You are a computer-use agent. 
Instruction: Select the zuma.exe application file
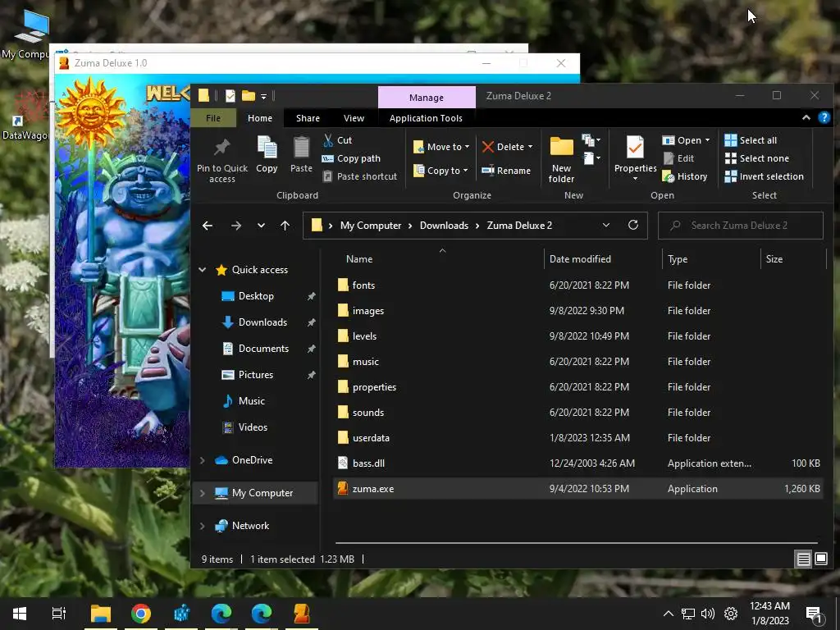pos(578,489)
